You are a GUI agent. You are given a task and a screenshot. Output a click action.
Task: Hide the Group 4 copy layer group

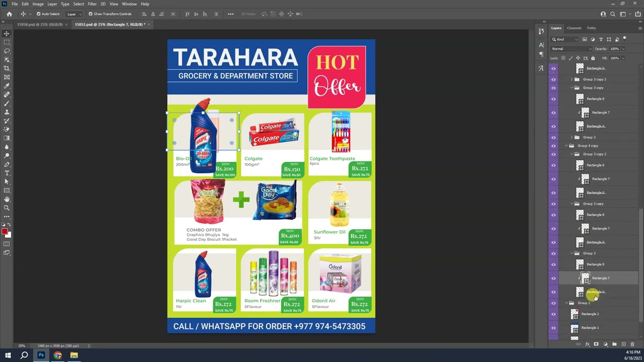(x=553, y=146)
